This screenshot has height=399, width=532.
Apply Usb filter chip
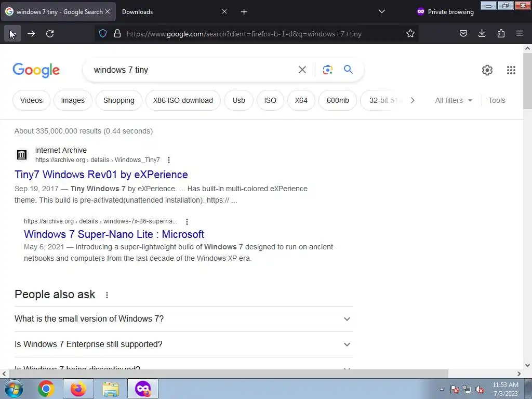[x=238, y=100]
